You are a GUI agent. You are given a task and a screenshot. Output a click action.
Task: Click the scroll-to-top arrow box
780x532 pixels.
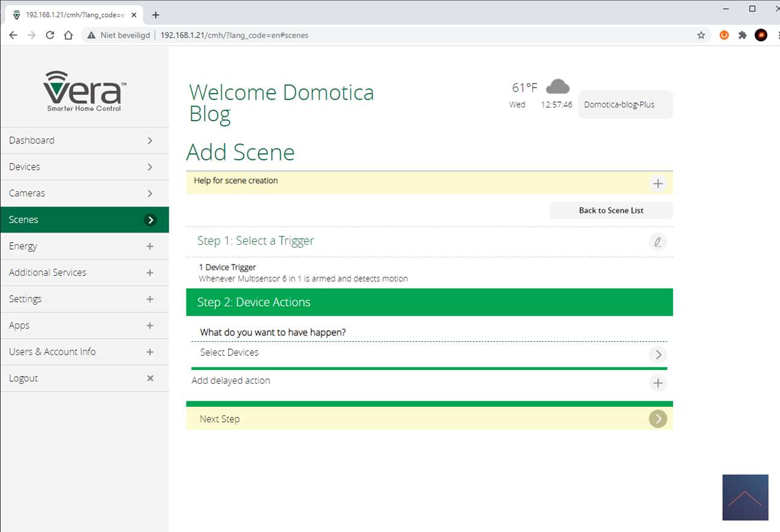pyautogui.click(x=745, y=497)
